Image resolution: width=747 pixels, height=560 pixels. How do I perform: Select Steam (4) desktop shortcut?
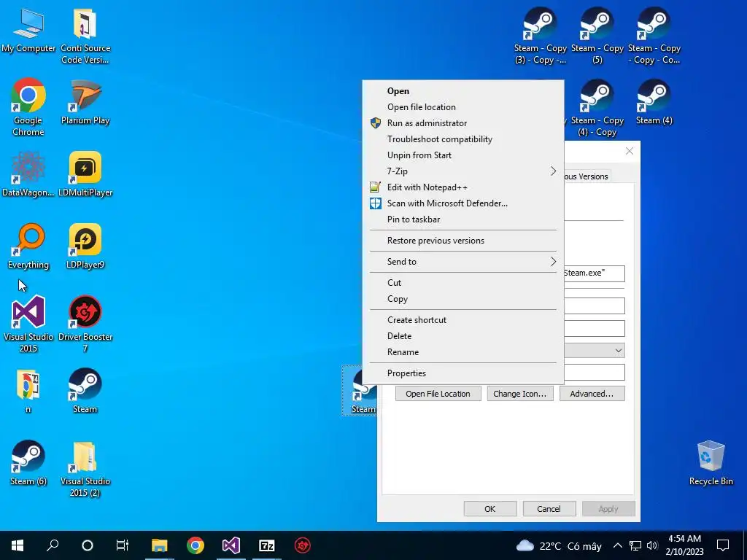tap(654, 102)
